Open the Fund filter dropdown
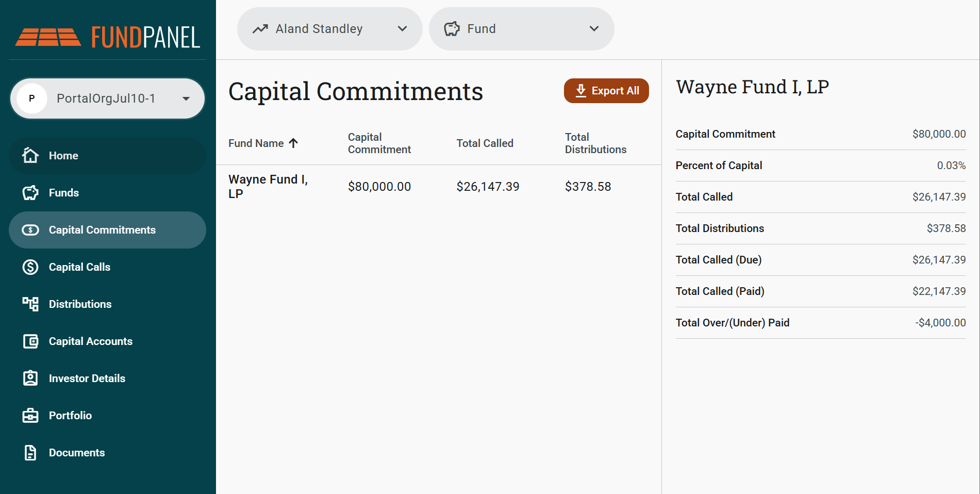The width and height of the screenshot is (980, 494). (x=522, y=29)
